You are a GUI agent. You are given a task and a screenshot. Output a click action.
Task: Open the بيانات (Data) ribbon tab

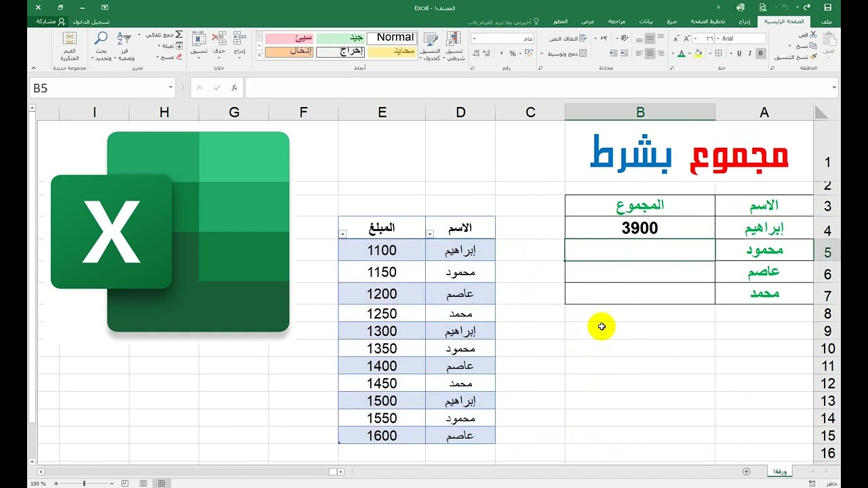[647, 22]
